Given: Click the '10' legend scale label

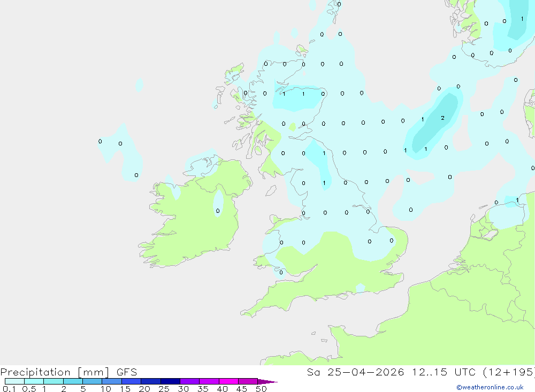Looking at the screenshot, I should [x=106, y=389].
